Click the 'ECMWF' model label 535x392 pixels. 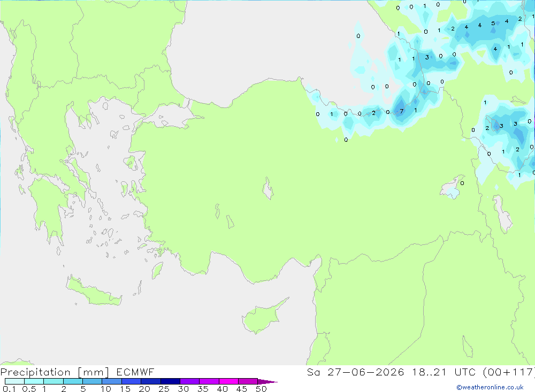(135, 372)
